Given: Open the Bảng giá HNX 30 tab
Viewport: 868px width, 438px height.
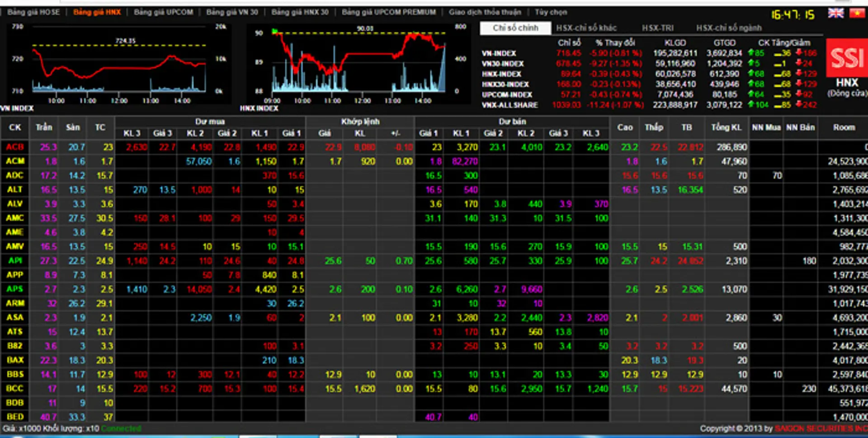Looking at the screenshot, I should pyautogui.click(x=300, y=12).
